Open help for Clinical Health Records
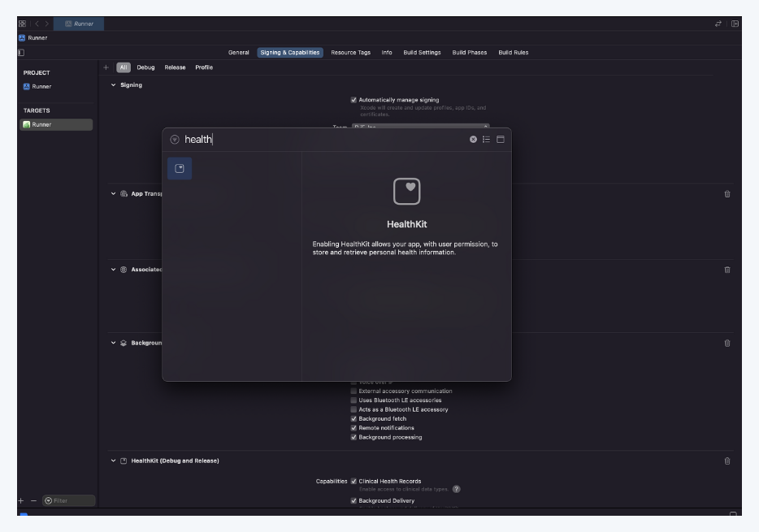This screenshot has height=532, width=759. pos(456,489)
